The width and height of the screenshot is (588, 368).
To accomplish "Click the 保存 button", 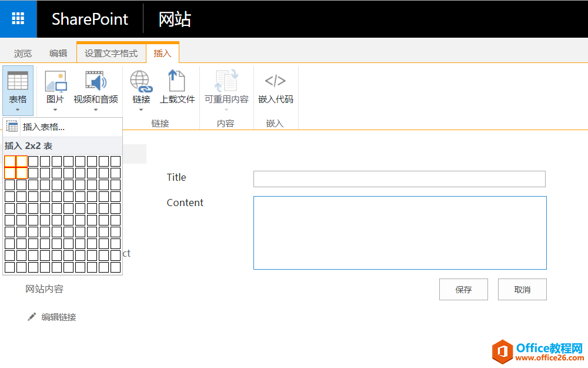I will pos(463,289).
